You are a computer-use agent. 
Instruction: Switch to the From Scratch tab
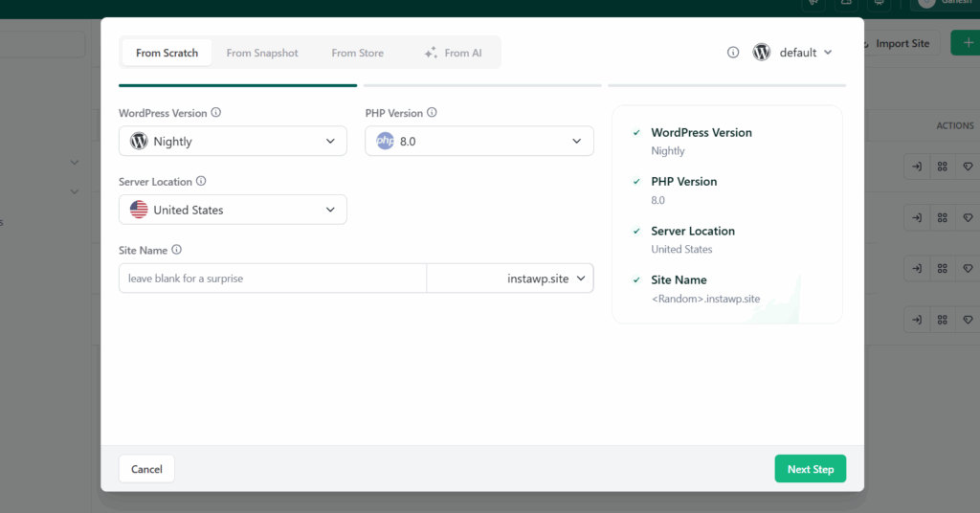167,53
